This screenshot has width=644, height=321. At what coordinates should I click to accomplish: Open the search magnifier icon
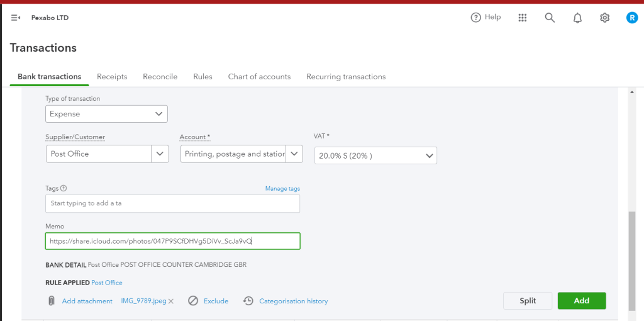[x=550, y=17]
